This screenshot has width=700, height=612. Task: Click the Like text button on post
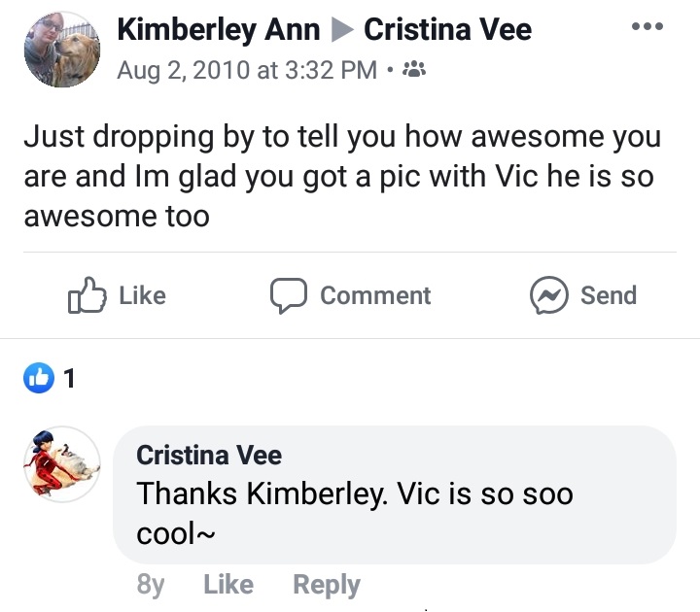coord(142,295)
